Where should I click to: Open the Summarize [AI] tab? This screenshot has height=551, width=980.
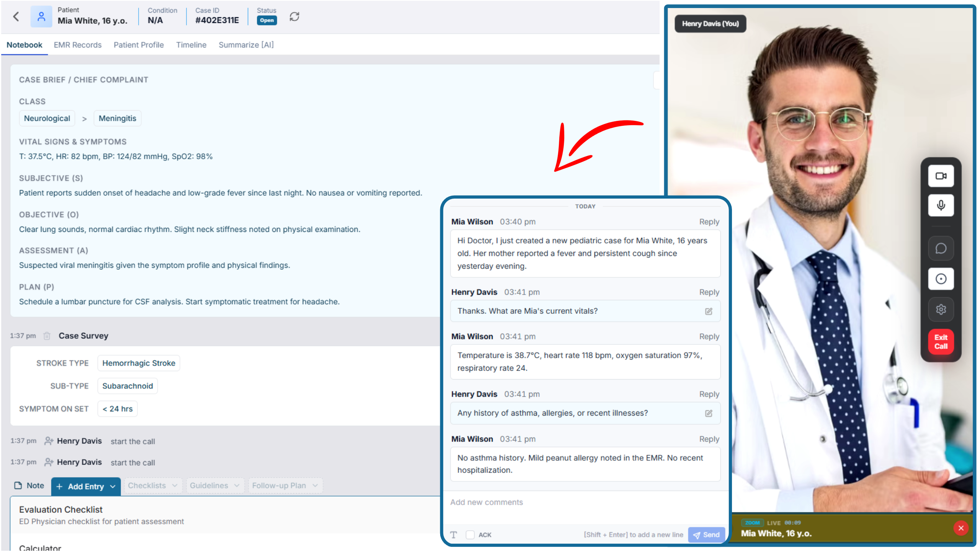246,45
